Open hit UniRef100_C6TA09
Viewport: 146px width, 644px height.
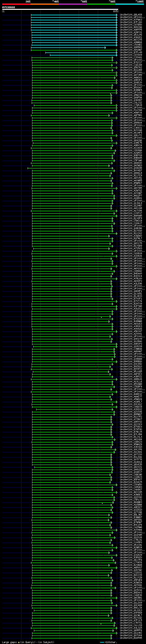point(131,55)
